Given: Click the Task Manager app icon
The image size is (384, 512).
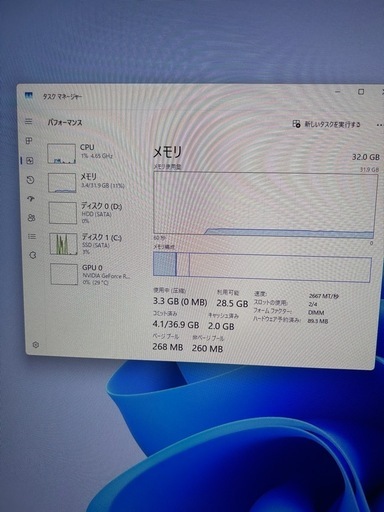Looking at the screenshot, I should [29, 96].
